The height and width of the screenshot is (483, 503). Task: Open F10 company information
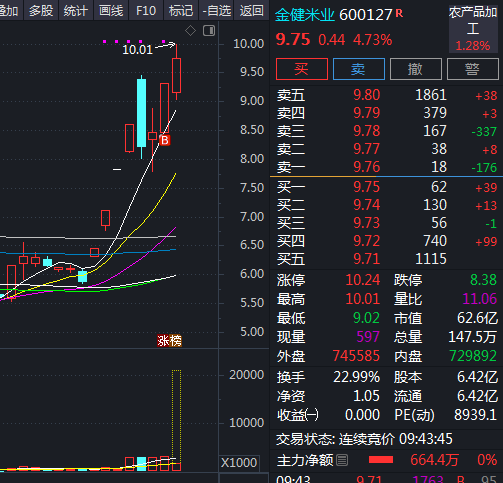(x=146, y=11)
